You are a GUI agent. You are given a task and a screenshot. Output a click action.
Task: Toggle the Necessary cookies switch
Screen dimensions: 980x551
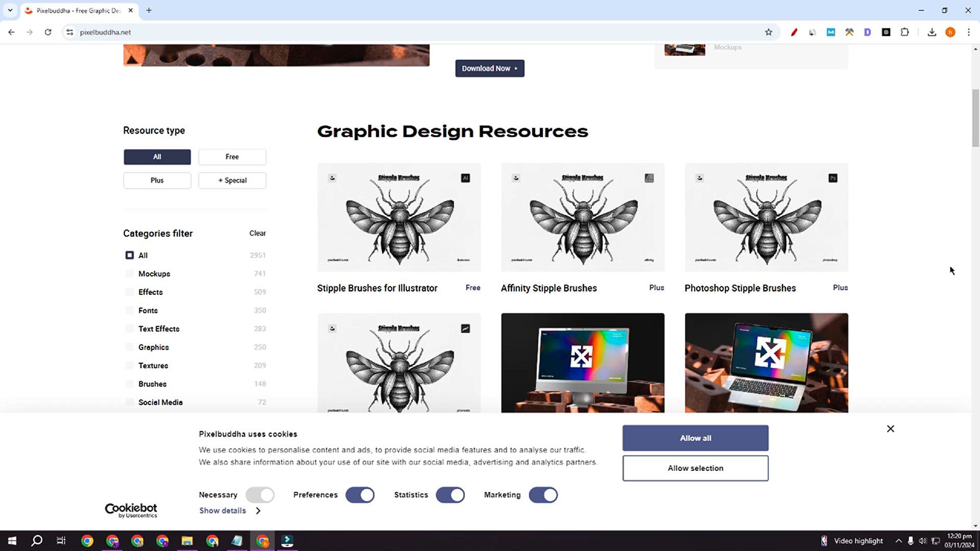(x=260, y=495)
